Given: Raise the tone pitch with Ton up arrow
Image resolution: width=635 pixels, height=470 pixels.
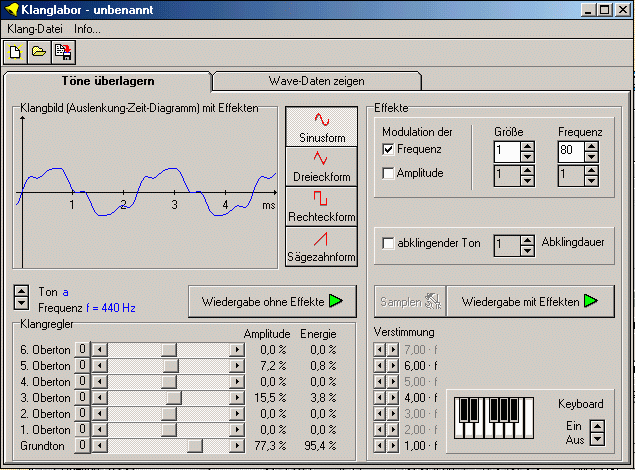Looking at the screenshot, I should pos(21,291).
